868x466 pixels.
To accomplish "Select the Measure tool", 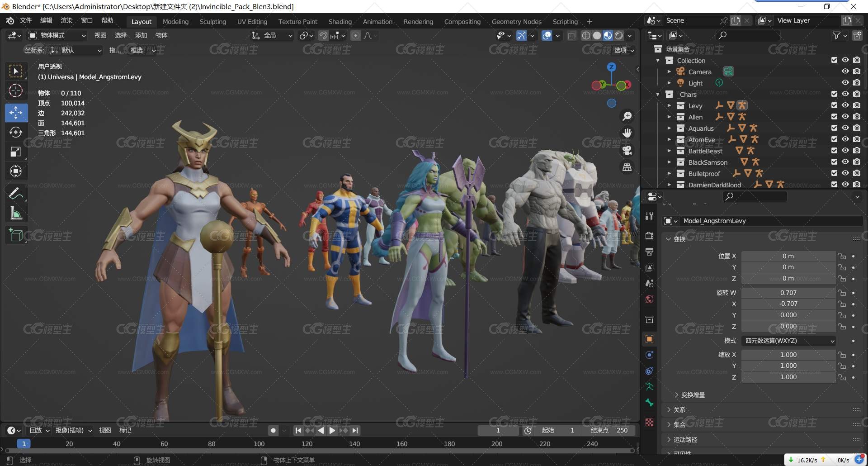I will [16, 213].
